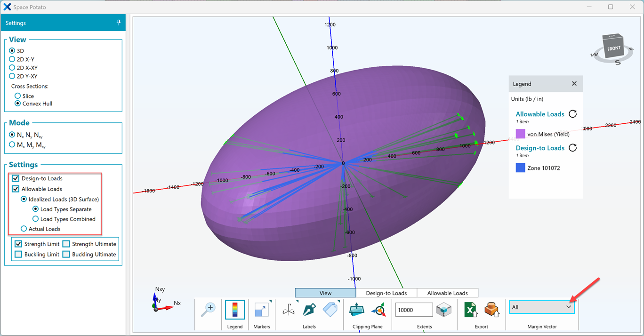Select Actual Loads option

24,229
